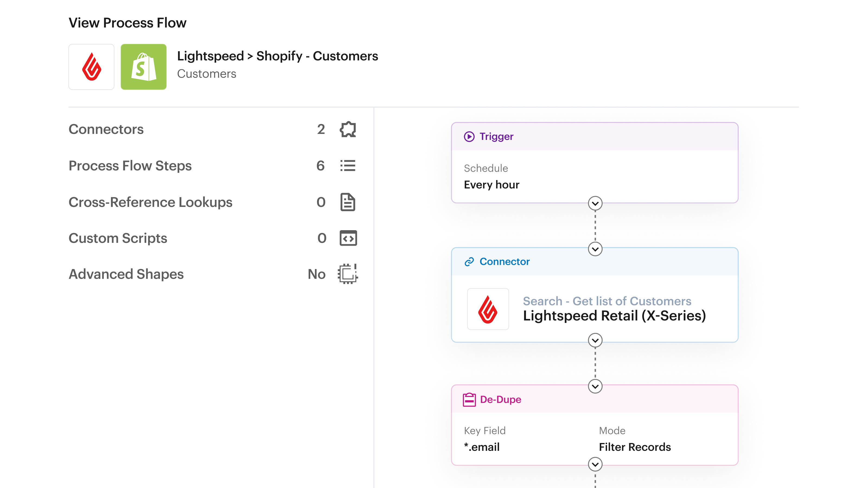Expand chevron at bottom of Connector card
This screenshot has width=868, height=488.
pos(595,341)
